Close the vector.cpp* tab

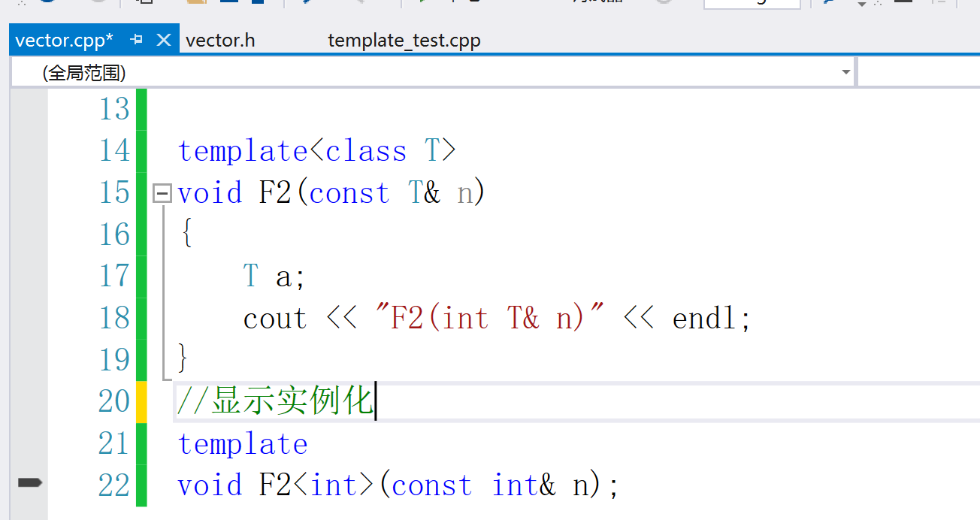[x=163, y=40]
